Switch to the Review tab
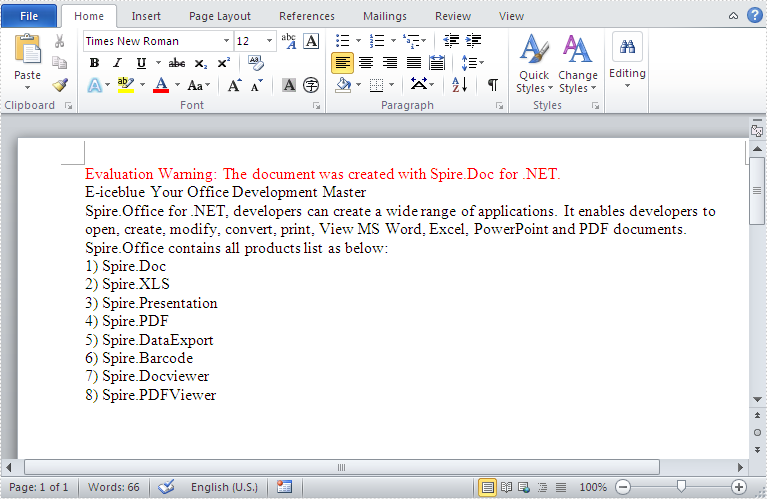 click(452, 16)
